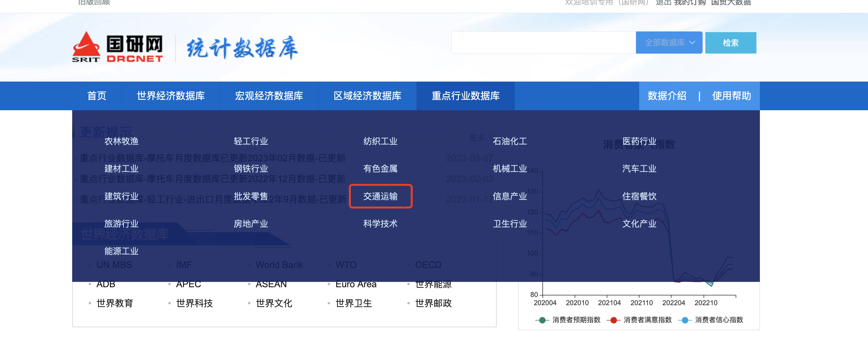Open the 世界能源 link

(433, 284)
